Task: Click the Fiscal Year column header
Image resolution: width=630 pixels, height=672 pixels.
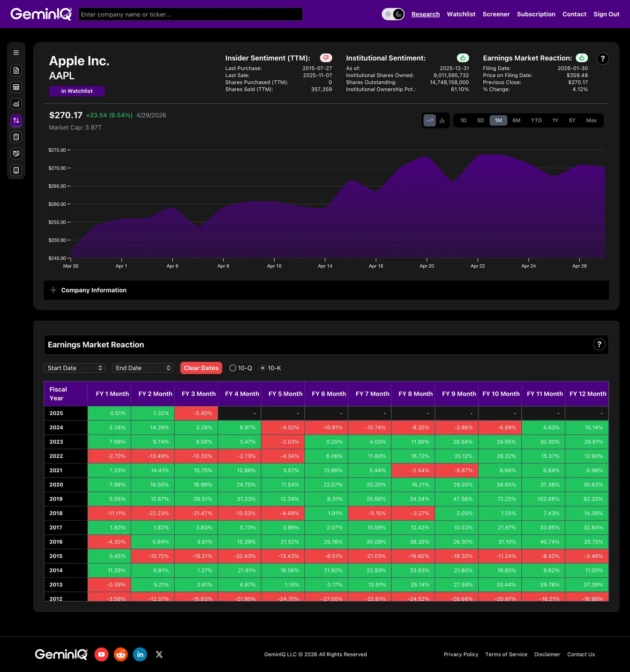Action: click(66, 394)
